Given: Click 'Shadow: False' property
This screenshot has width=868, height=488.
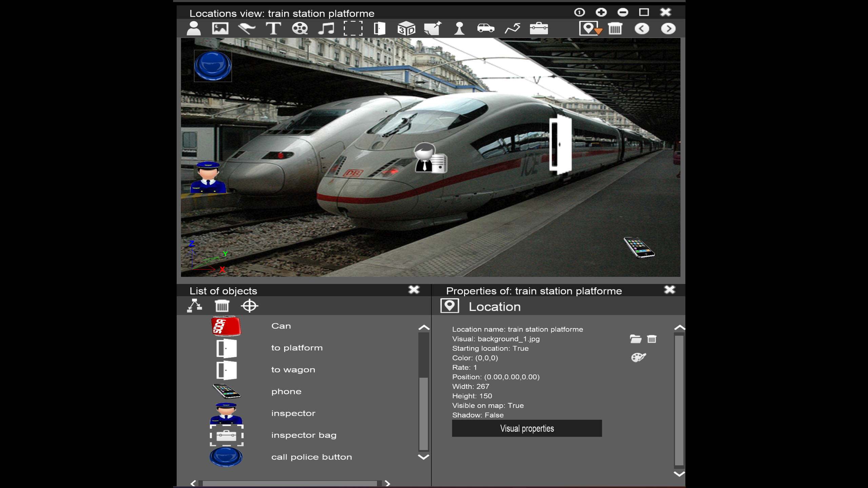Looking at the screenshot, I should tap(478, 415).
